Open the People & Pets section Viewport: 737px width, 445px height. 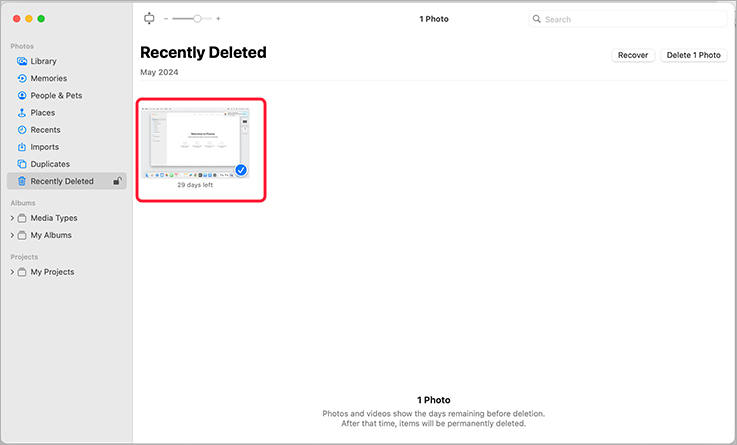coord(56,95)
